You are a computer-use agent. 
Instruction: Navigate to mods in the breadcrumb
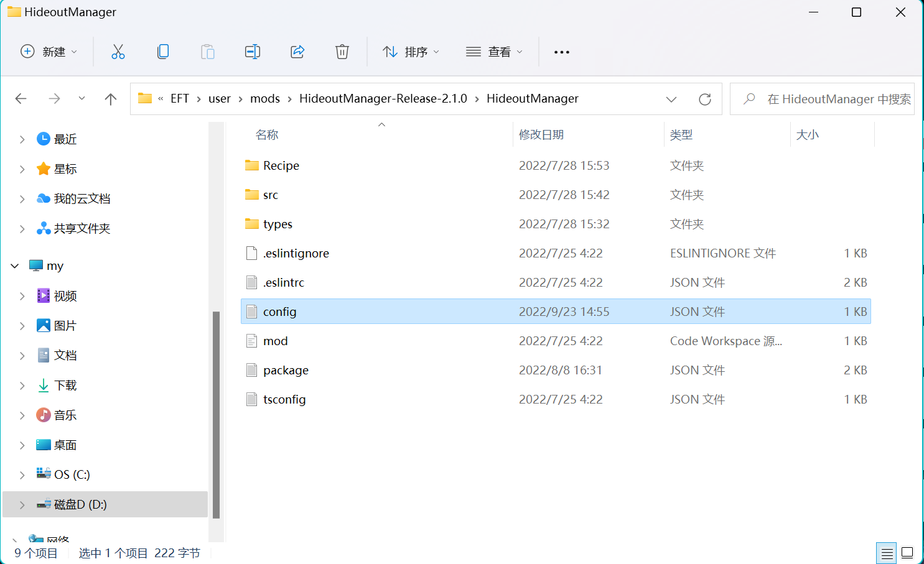click(x=264, y=99)
